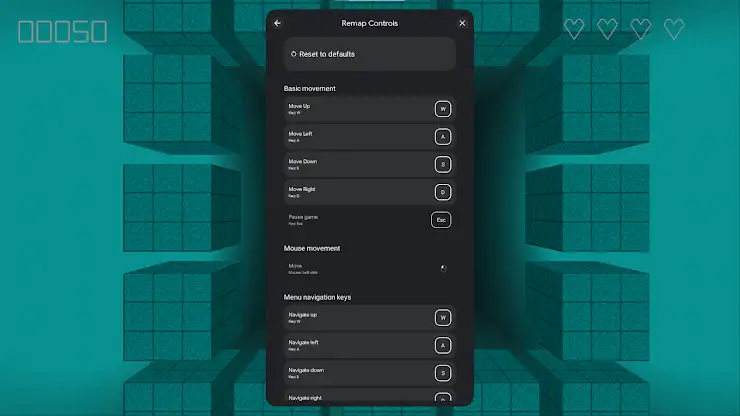Remap the Navigate down S key
Image resolution: width=740 pixels, height=416 pixels.
coord(443,373)
